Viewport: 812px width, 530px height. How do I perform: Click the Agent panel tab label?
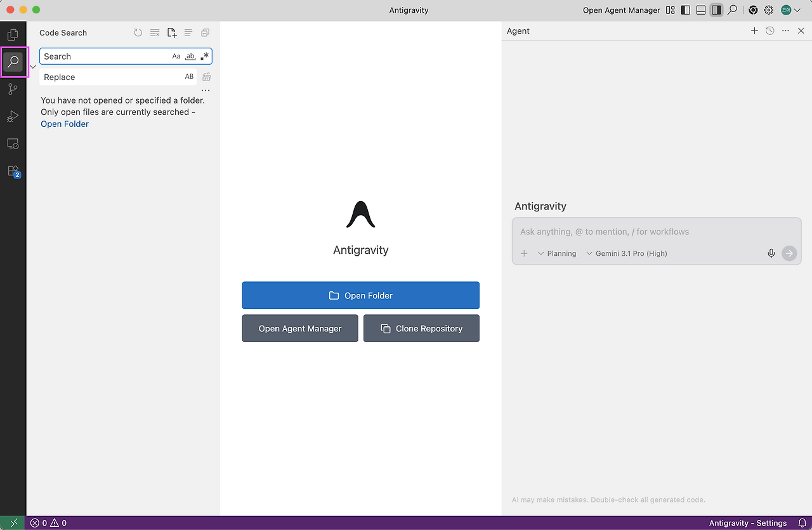point(518,30)
